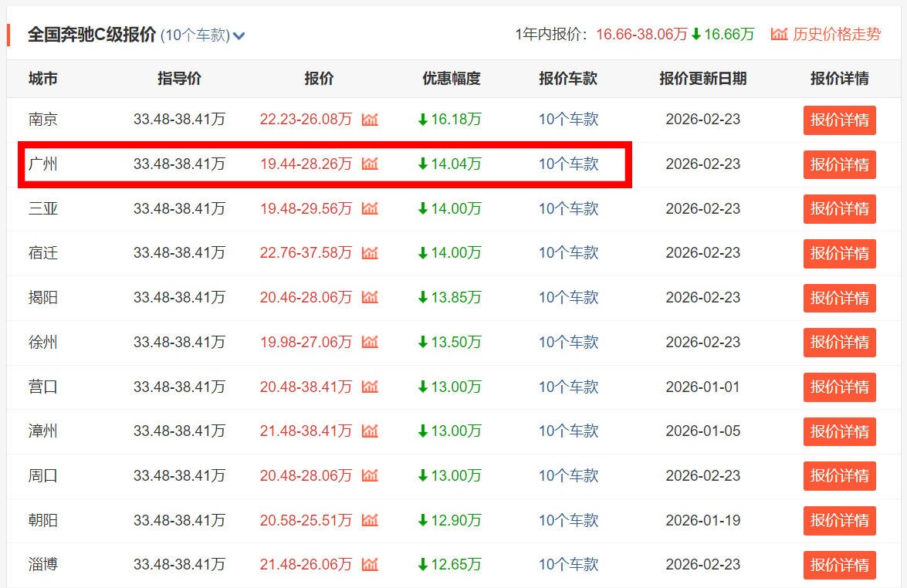Open 10个车款 link in 淄博 row
Image resolution: width=907 pixels, height=588 pixels.
coord(569,564)
